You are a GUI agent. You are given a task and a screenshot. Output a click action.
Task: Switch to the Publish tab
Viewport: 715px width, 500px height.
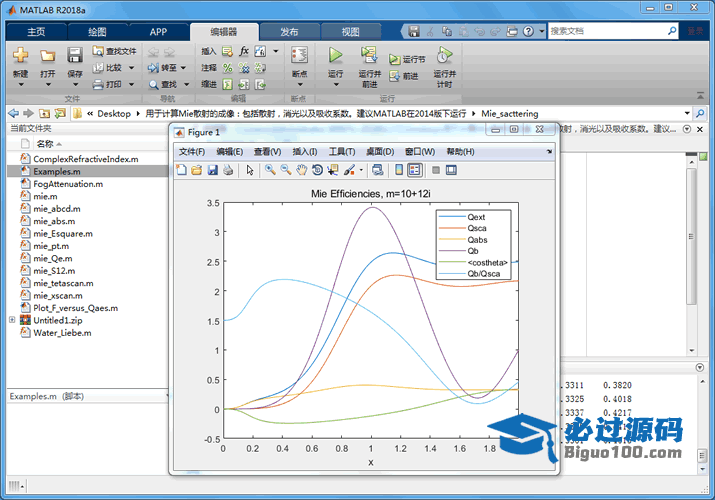point(289,32)
